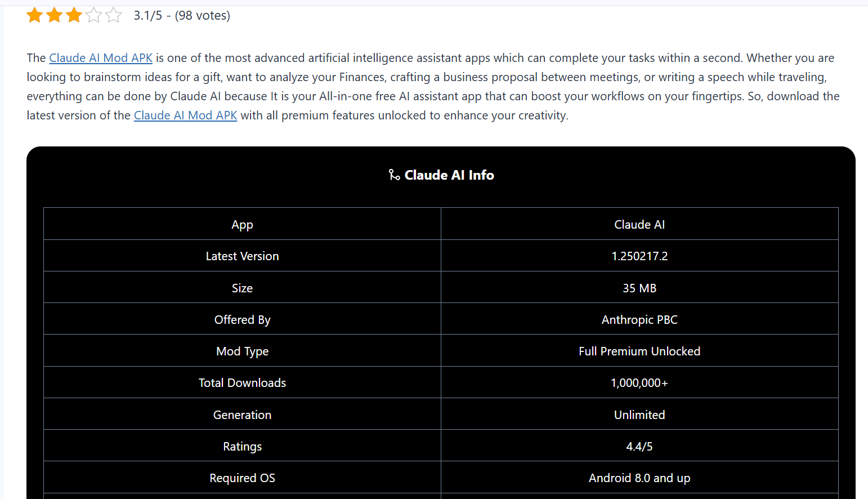Screen dimensions: 868x499
Task: Select the '1,000,000+' downloads value
Action: [639, 382]
